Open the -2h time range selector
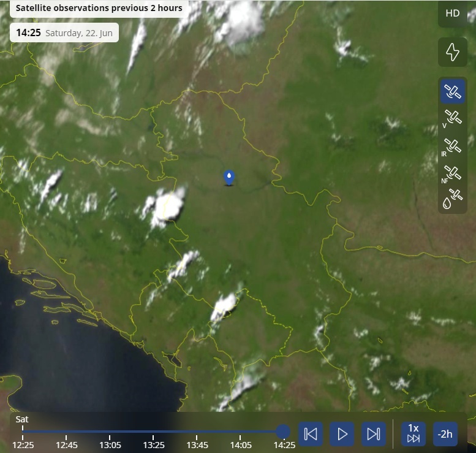Screen dimensions: 476x453 pos(445,434)
